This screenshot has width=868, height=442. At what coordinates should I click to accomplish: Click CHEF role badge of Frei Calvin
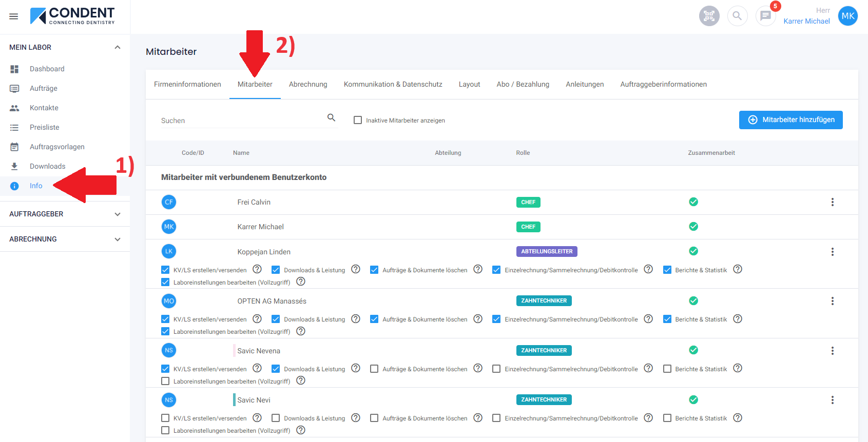point(528,202)
